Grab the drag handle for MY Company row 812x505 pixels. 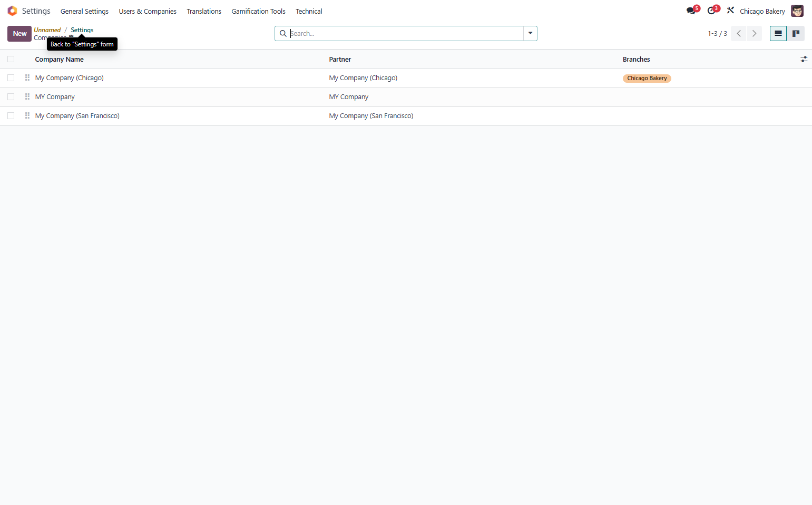pos(27,97)
